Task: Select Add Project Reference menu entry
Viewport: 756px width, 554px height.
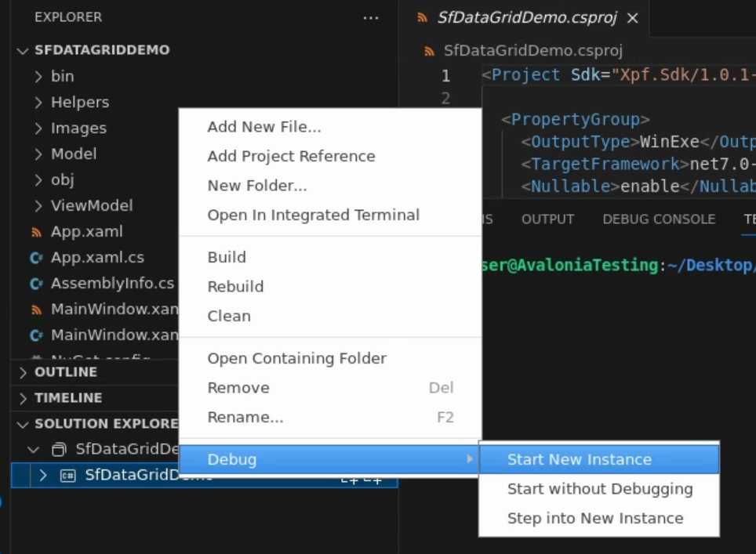Action: click(x=291, y=156)
